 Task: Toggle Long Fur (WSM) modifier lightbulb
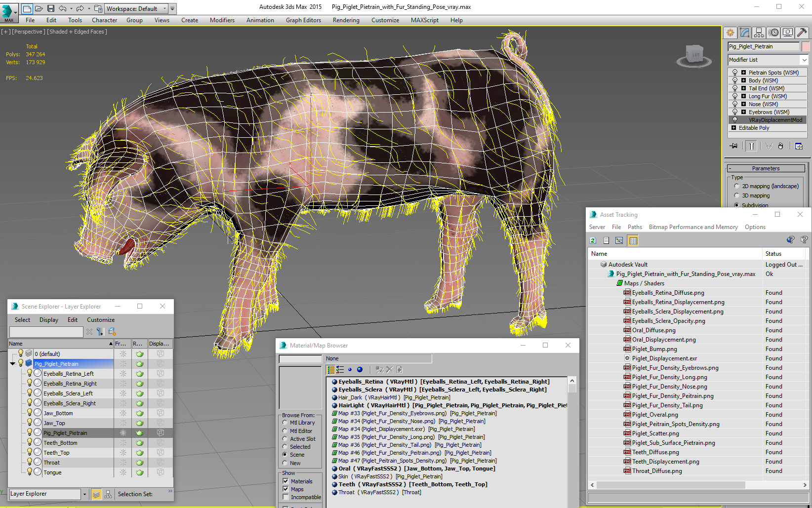[x=735, y=96]
